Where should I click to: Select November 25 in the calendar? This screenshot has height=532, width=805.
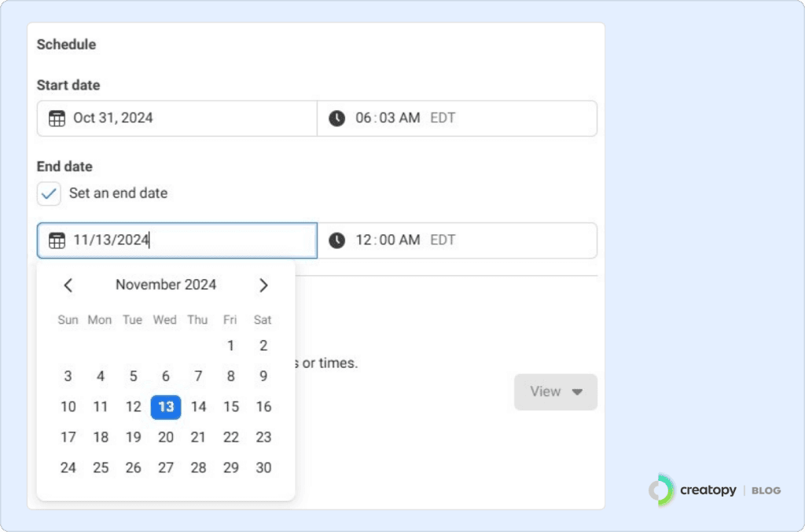pyautogui.click(x=101, y=468)
